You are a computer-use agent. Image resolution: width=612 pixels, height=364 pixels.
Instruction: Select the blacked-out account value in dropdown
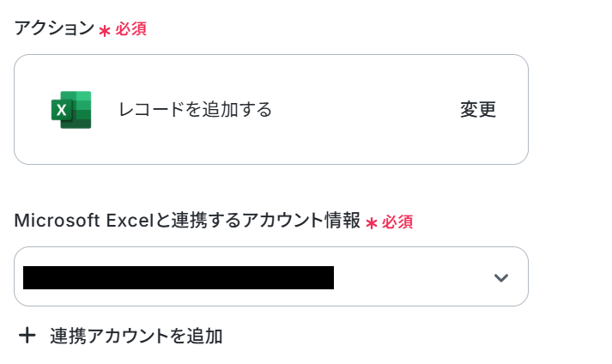click(x=179, y=277)
